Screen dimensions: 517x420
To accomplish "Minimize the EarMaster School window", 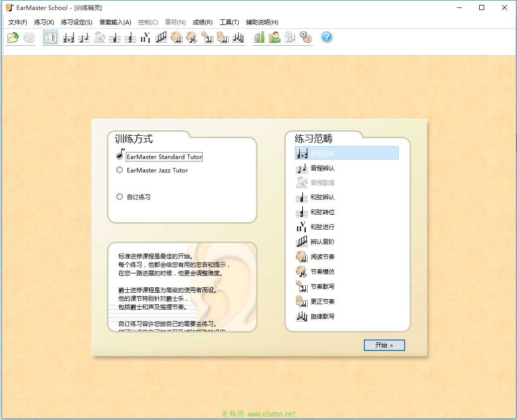I will (459, 7).
